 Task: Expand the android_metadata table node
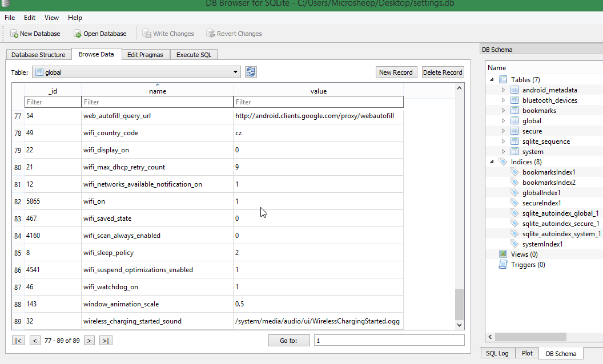tap(503, 90)
